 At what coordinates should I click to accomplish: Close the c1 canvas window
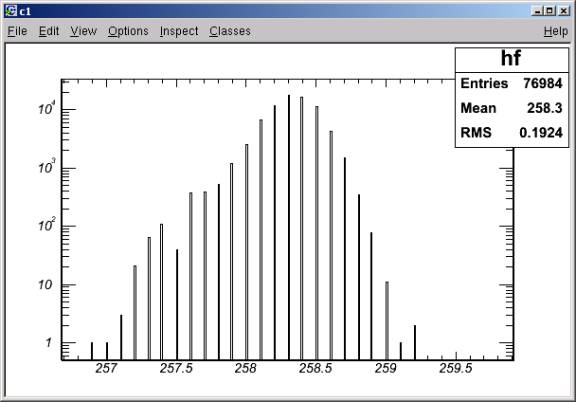coord(564,11)
